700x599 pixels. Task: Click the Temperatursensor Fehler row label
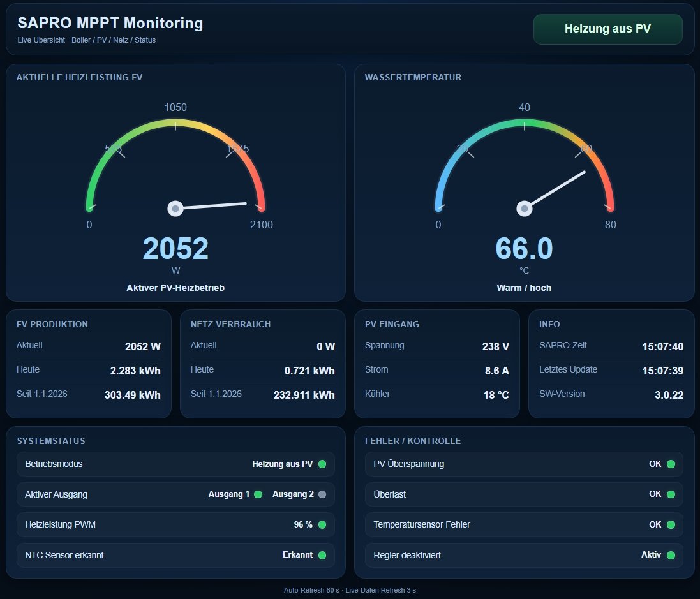pyautogui.click(x=422, y=525)
